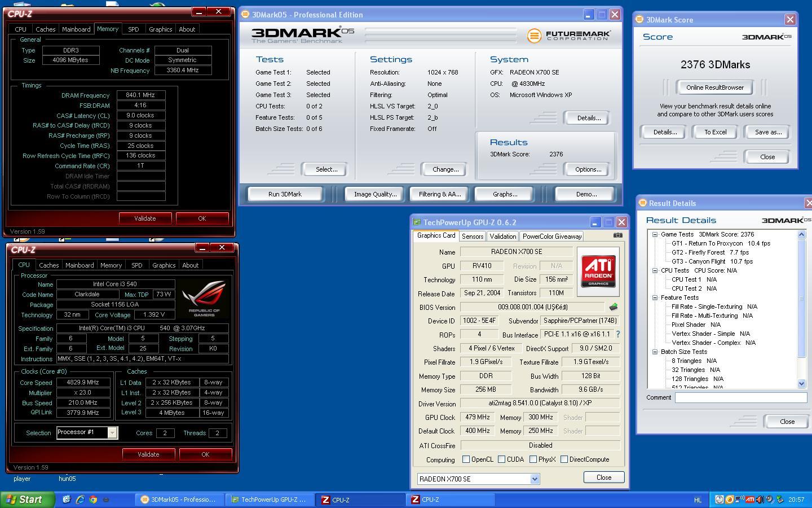Viewport: 812px width, 508px height.
Task: Open Mainboard tab in CPU-Z processor window
Action: point(80,265)
